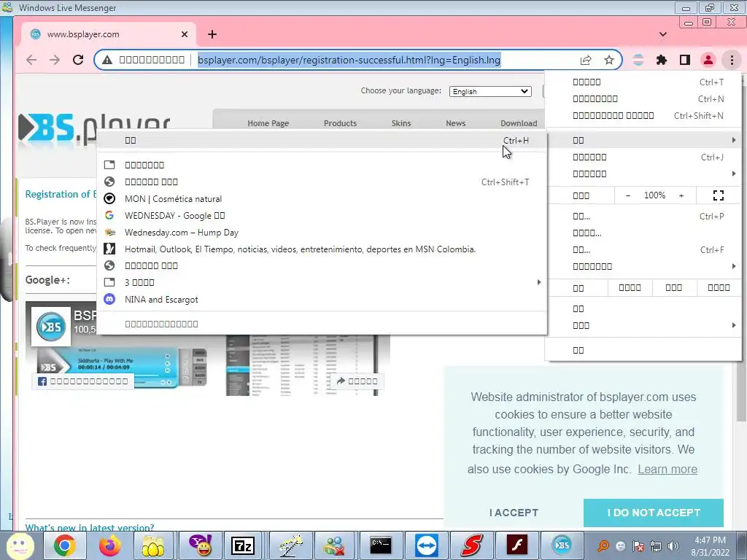Choose the find menu item Ctrl+F

pyautogui.click(x=643, y=249)
